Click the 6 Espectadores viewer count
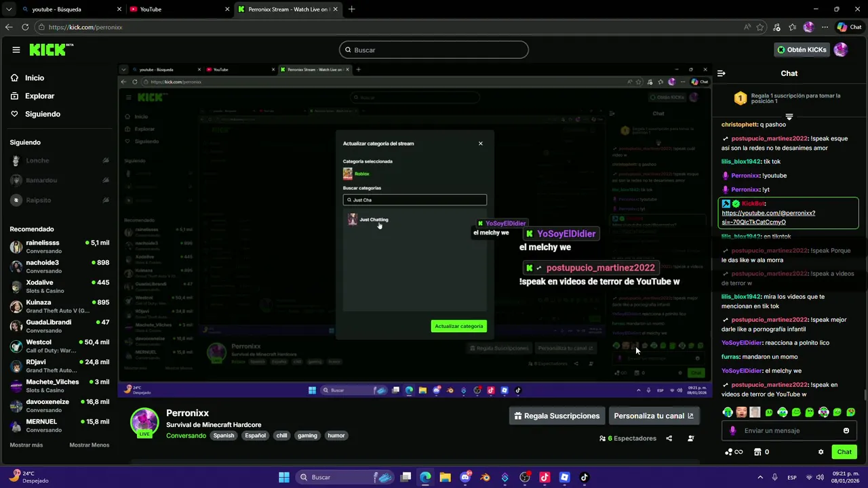 pos(628,439)
